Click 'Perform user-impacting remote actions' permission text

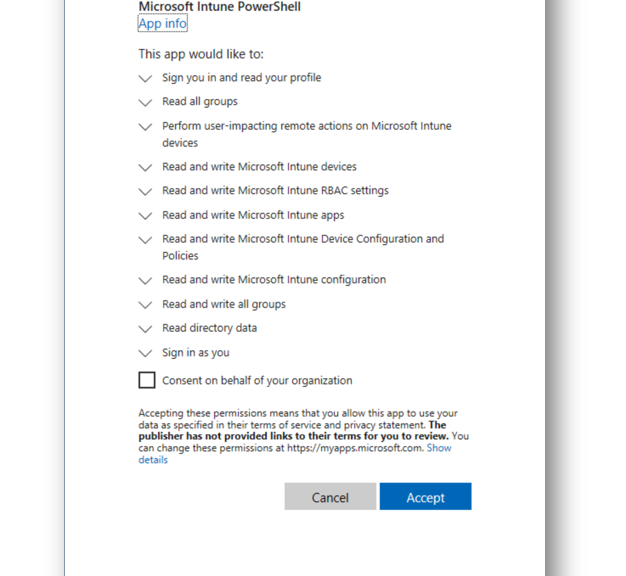tap(307, 135)
